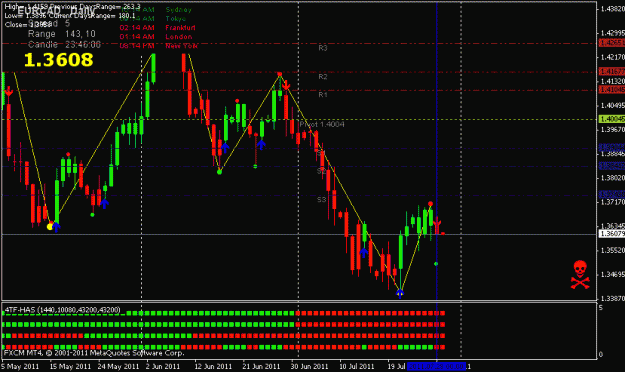The width and height of the screenshot is (625, 372).
Task: Click the 5 May 2011 date label
Action: pyautogui.click(x=20, y=366)
